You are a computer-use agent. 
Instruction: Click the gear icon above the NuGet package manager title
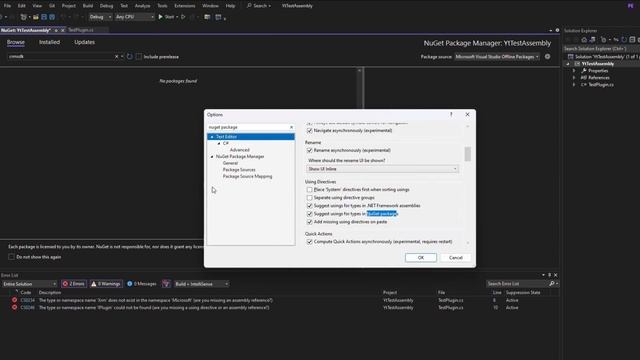(x=557, y=30)
